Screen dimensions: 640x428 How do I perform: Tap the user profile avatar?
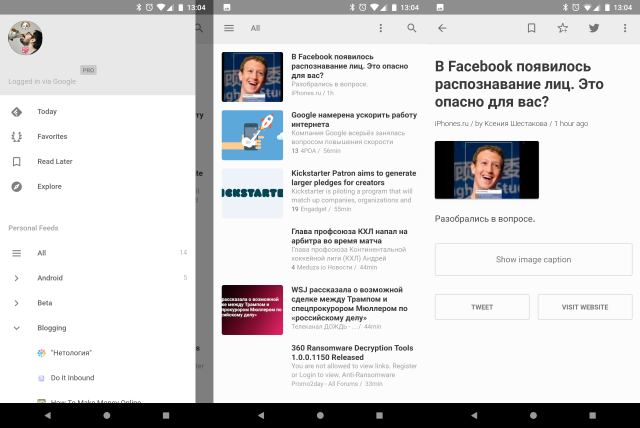coord(25,38)
